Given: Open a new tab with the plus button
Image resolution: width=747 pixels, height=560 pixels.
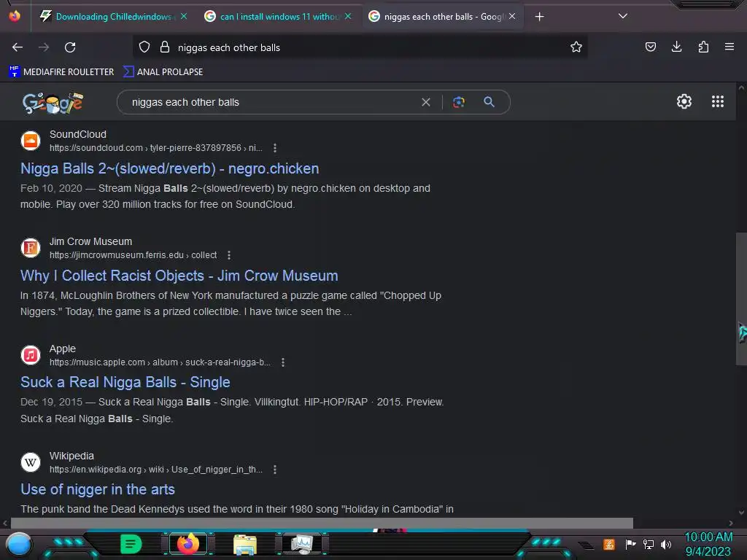Looking at the screenshot, I should point(539,17).
